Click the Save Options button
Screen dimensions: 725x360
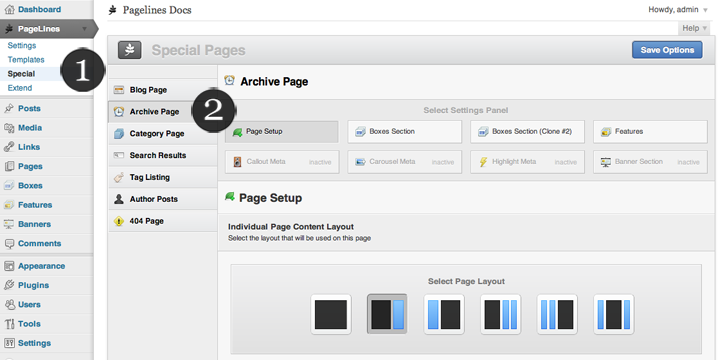coord(667,50)
